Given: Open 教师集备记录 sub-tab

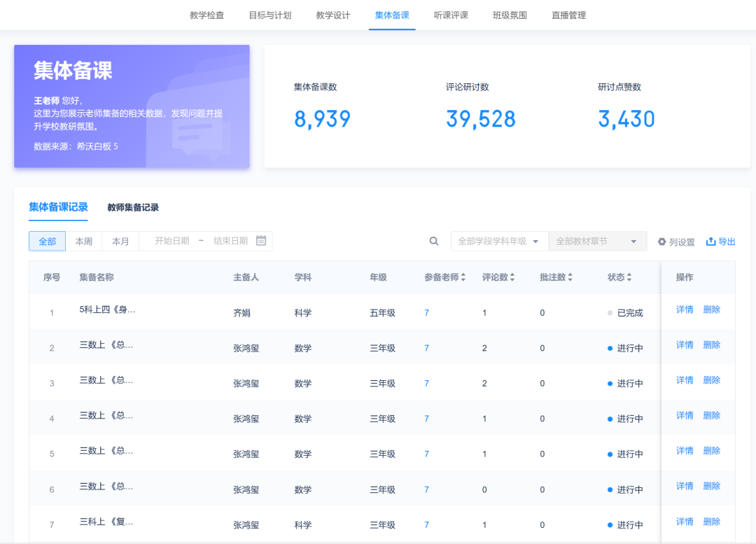Looking at the screenshot, I should [133, 207].
